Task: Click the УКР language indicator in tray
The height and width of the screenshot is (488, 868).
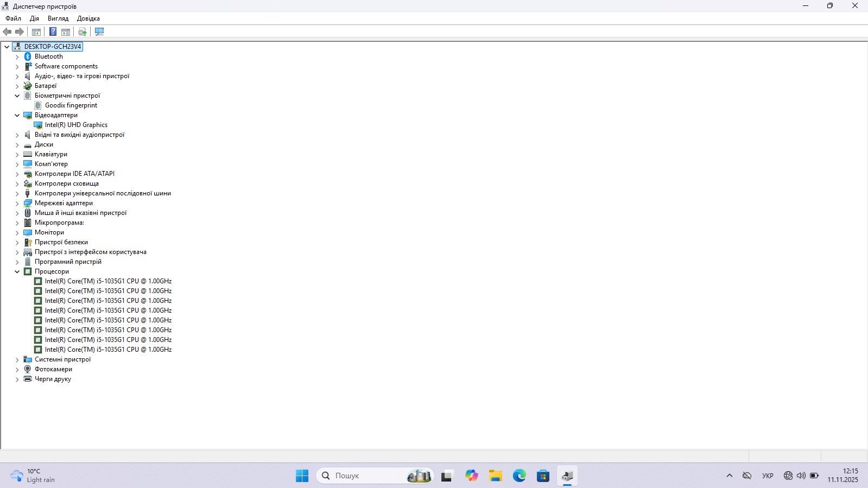Action: tap(768, 476)
